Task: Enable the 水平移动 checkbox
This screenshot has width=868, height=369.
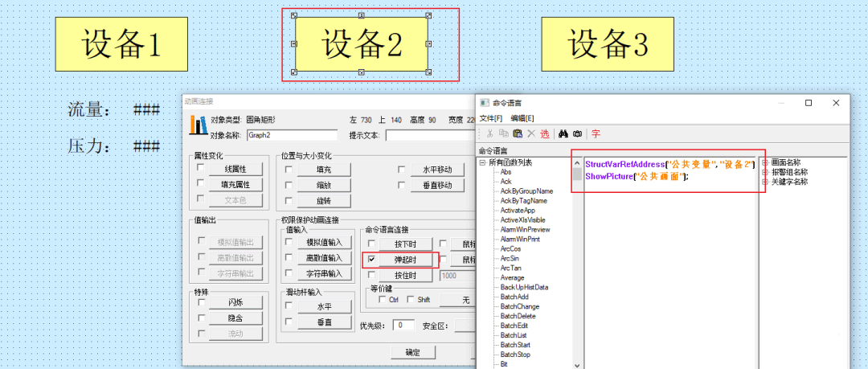Action: coord(401,169)
